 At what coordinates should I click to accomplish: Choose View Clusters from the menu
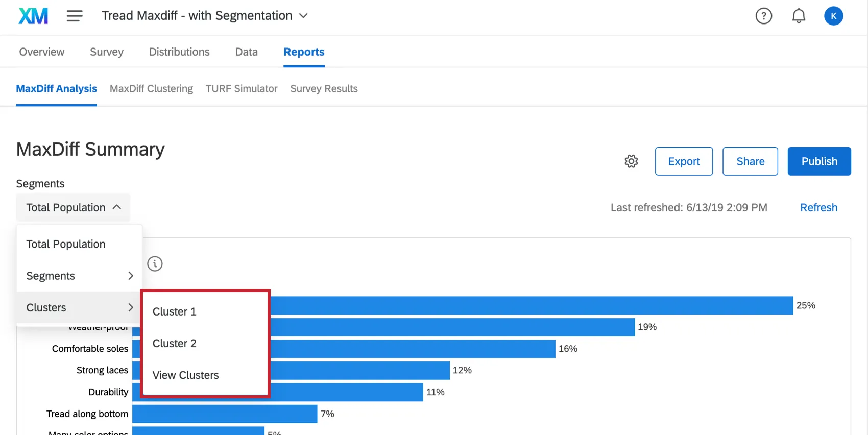(x=185, y=375)
